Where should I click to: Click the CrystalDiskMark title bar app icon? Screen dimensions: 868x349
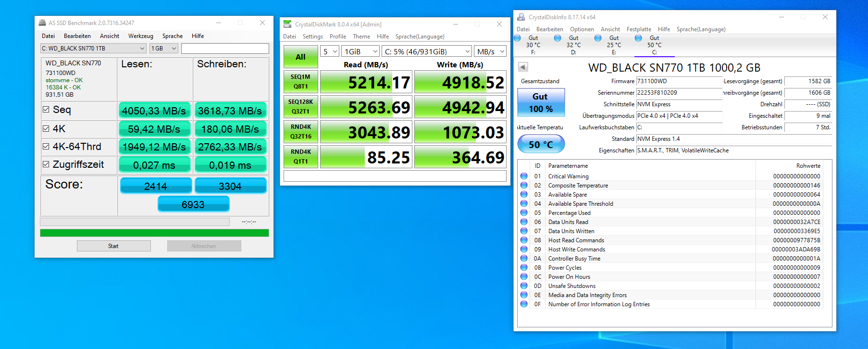(x=287, y=24)
